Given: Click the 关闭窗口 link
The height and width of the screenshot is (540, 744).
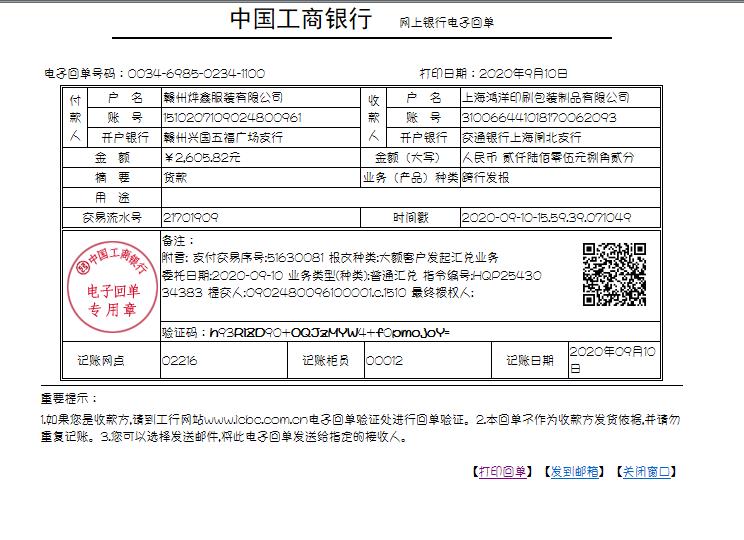Looking at the screenshot, I should pyautogui.click(x=646, y=472).
